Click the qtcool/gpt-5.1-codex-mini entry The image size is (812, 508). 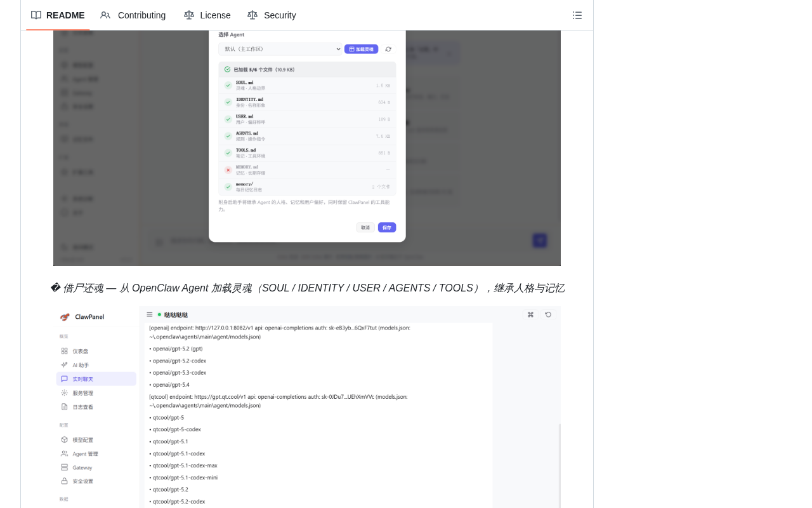click(x=184, y=478)
